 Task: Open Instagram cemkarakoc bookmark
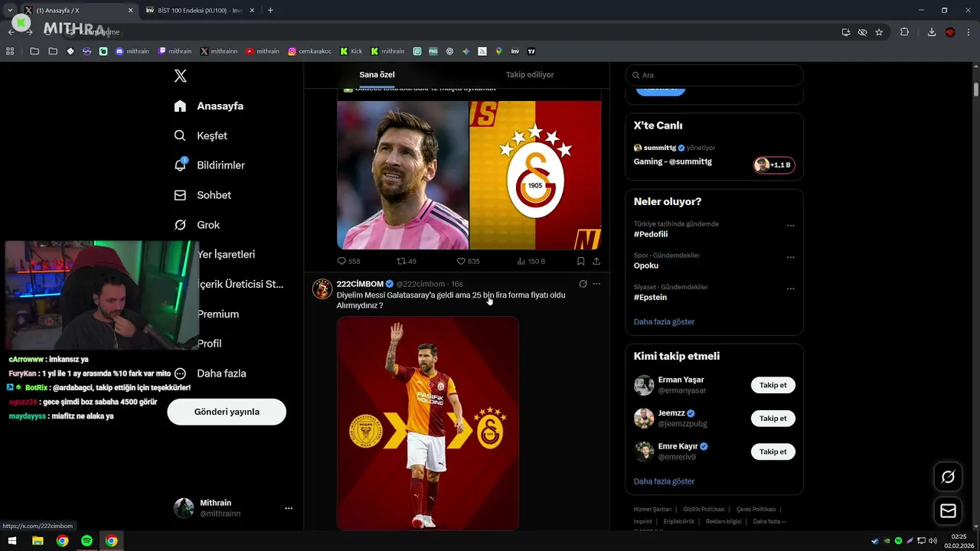point(309,51)
